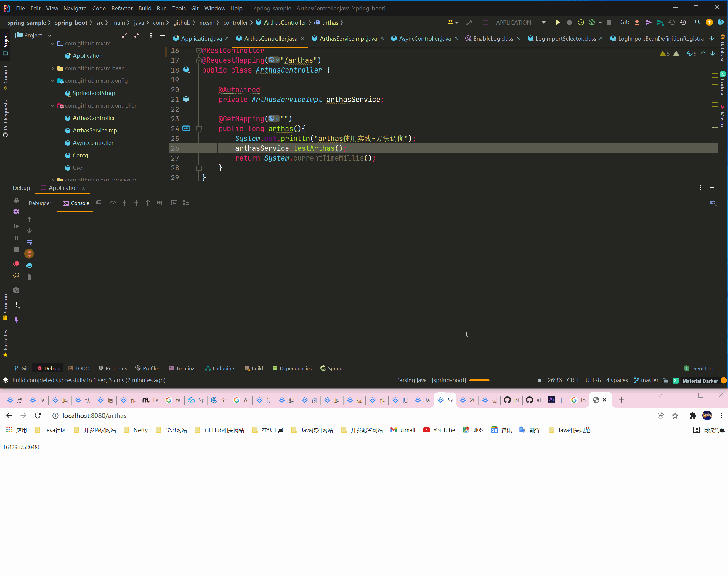Click the Git update project arrow icon
Image resolution: width=728 pixels, height=577 pixels.
(x=637, y=22)
